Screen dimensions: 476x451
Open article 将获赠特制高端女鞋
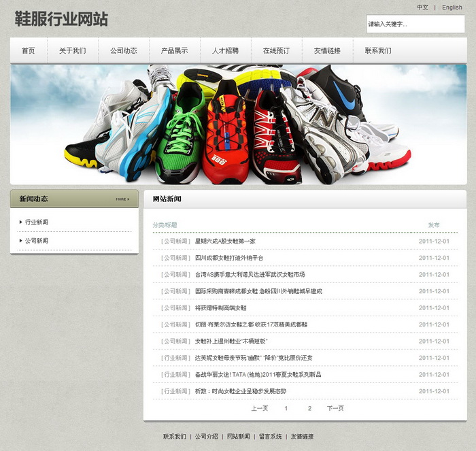[x=221, y=308]
